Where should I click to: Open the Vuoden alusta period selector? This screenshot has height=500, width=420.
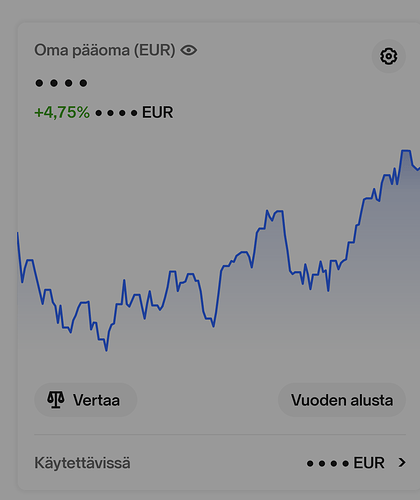pyautogui.click(x=342, y=400)
